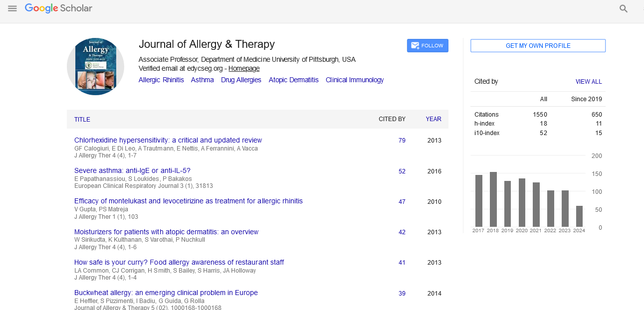Click citation count 41
Viewport: 644px width, 310px height.
[x=402, y=263]
